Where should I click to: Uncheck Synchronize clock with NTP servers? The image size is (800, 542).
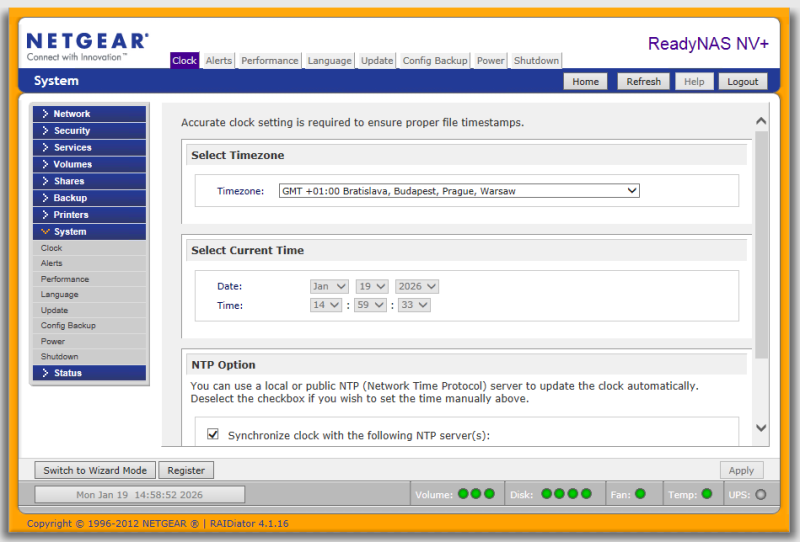click(x=213, y=434)
